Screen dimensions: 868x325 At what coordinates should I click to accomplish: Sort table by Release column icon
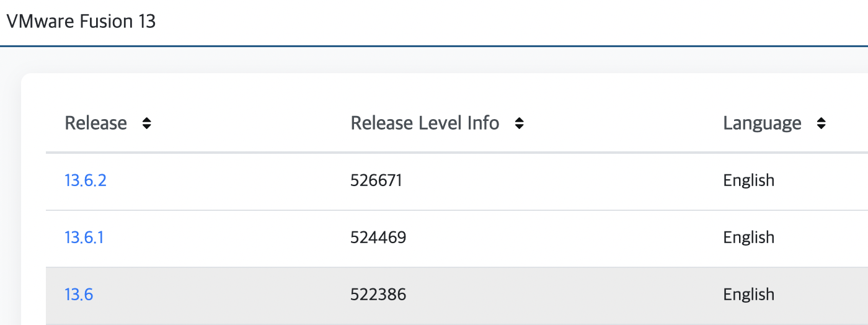click(147, 123)
